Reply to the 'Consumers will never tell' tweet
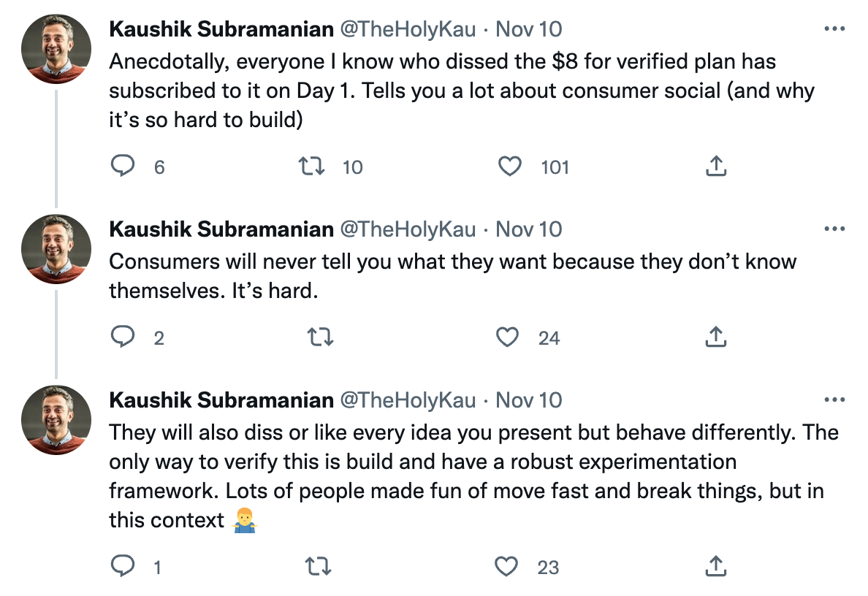 tap(122, 337)
